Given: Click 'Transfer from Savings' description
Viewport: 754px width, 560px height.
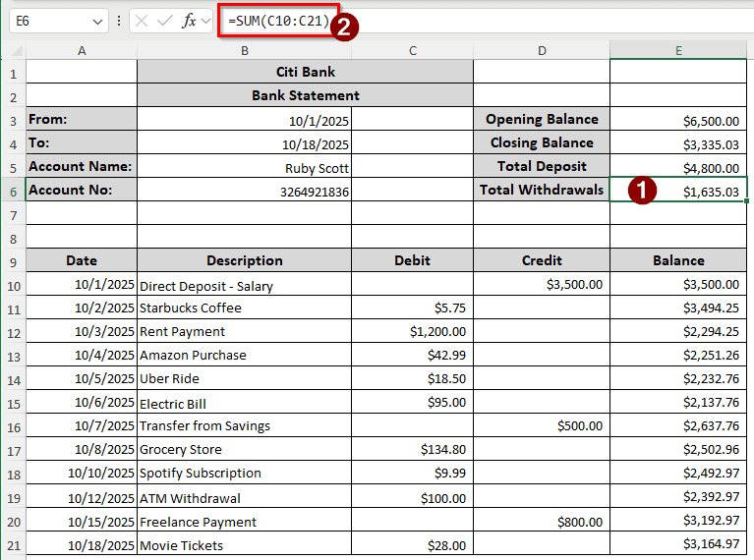Looking at the screenshot, I should pos(244,425).
